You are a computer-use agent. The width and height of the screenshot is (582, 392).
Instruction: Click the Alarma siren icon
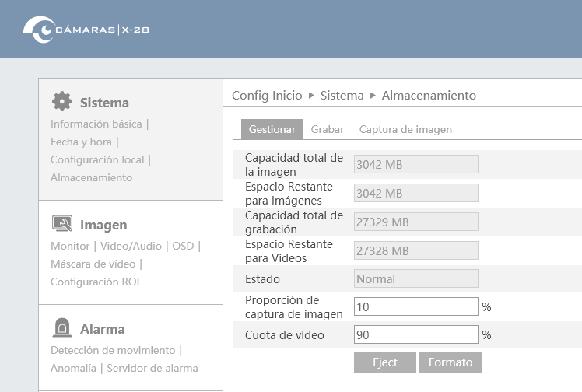(62, 327)
